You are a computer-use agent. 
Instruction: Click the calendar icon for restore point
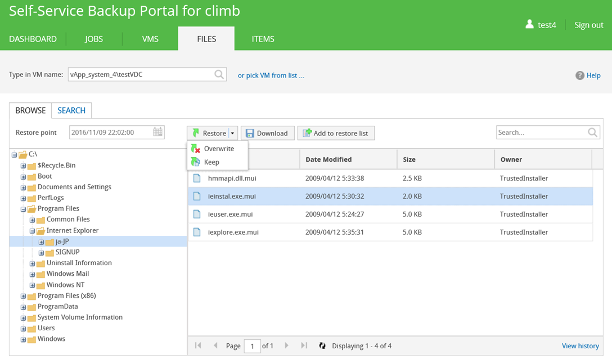click(x=157, y=132)
